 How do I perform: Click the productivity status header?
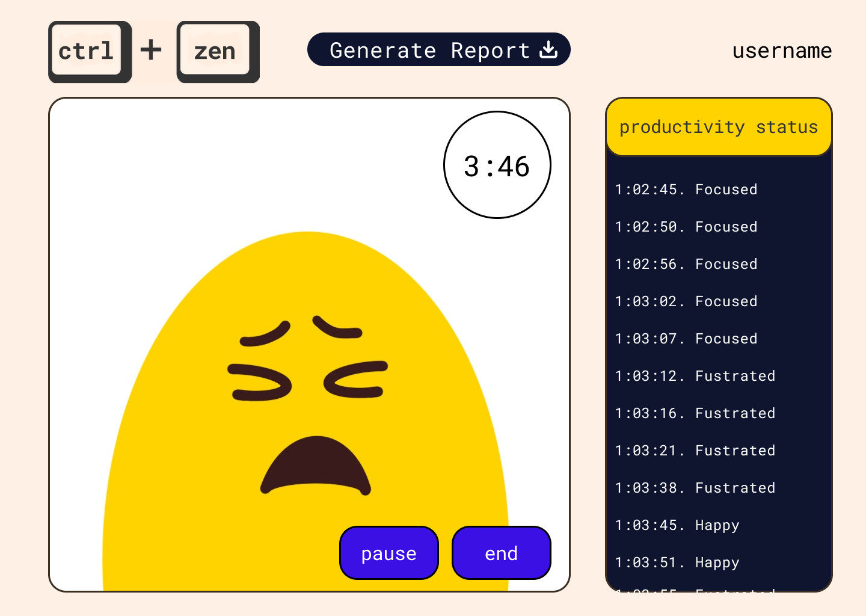point(719,127)
